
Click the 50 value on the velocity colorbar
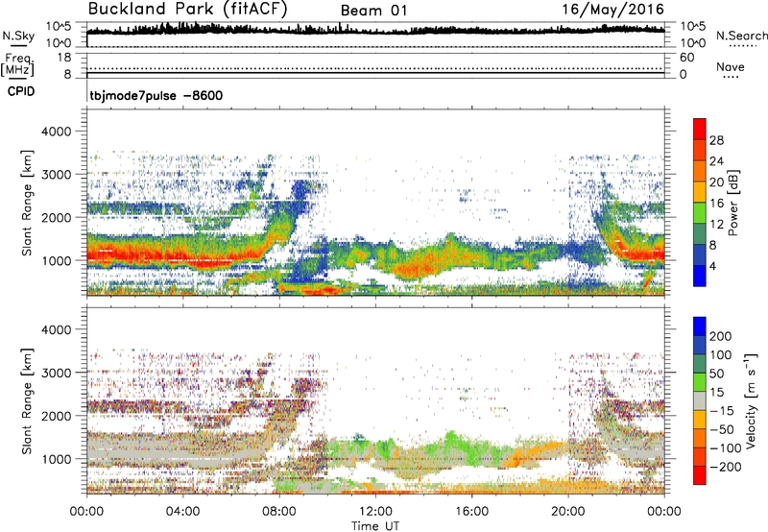coord(717,374)
